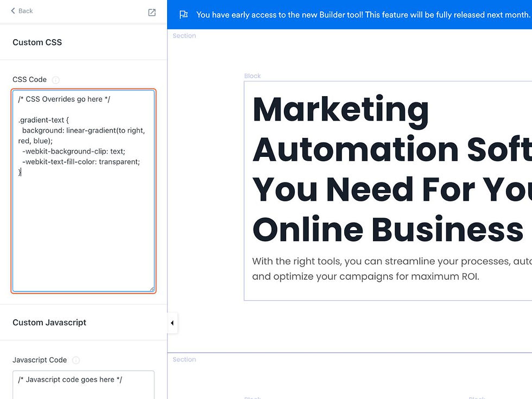Show info tooltip next to Javascript Code
The height and width of the screenshot is (399, 532).
click(x=76, y=360)
